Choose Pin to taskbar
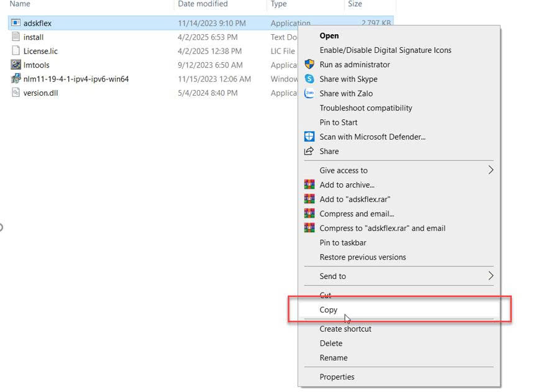 click(x=343, y=243)
